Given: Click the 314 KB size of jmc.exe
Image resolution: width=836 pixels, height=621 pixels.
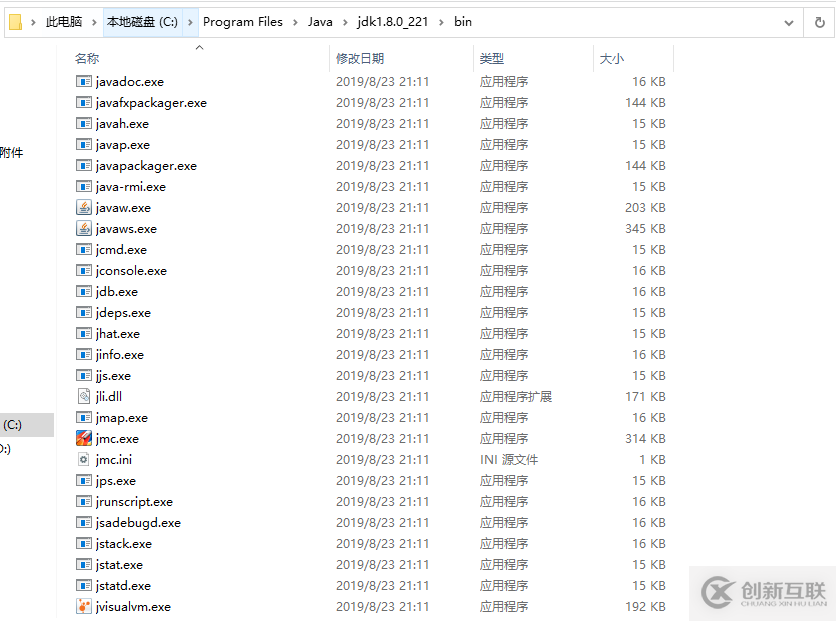Looking at the screenshot, I should coord(645,439).
